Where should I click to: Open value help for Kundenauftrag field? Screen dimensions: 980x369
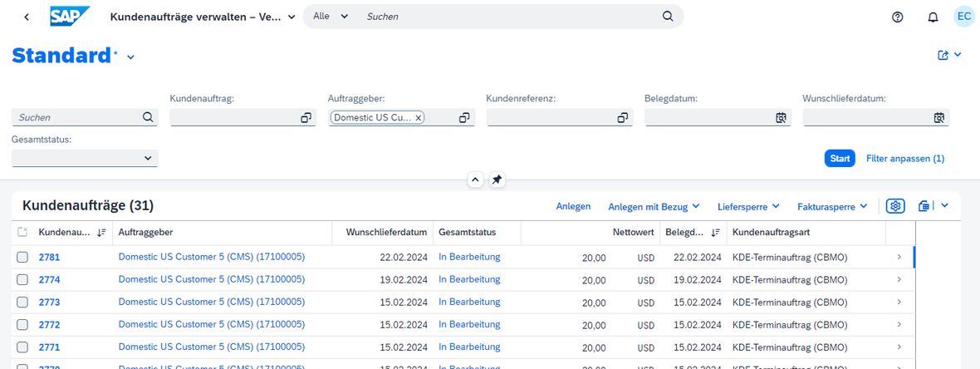[306, 117]
